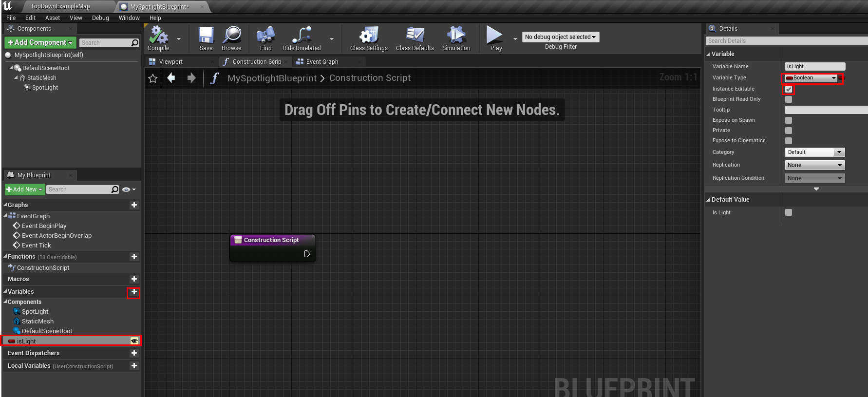868x397 pixels.
Task: Start Simulation mode
Action: (x=456, y=38)
